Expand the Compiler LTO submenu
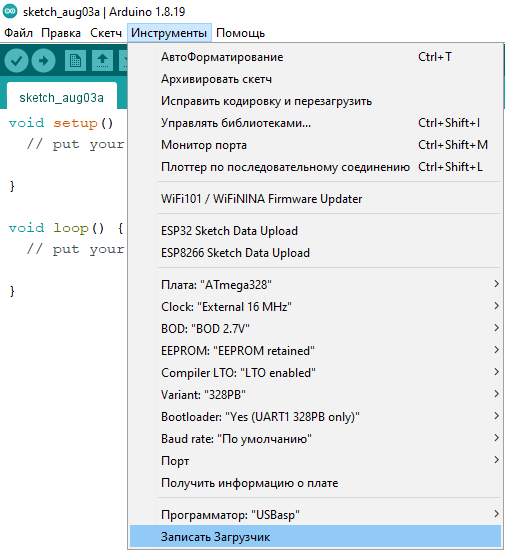Image resolution: width=505 pixels, height=558 pixels. pos(315,373)
